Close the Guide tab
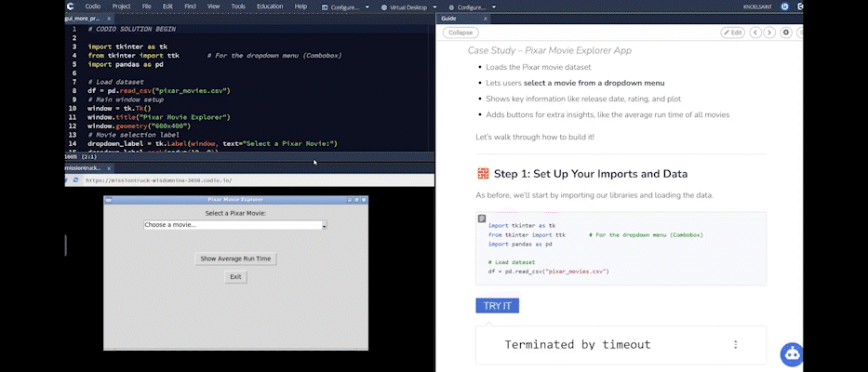Image resolution: width=868 pixels, height=372 pixels. click(486, 19)
